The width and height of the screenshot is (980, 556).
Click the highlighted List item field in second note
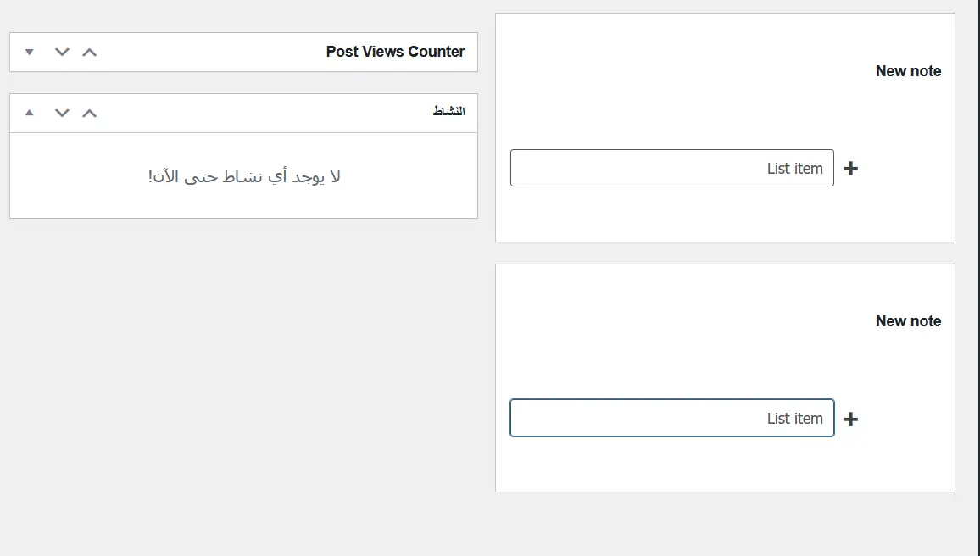[671, 419]
